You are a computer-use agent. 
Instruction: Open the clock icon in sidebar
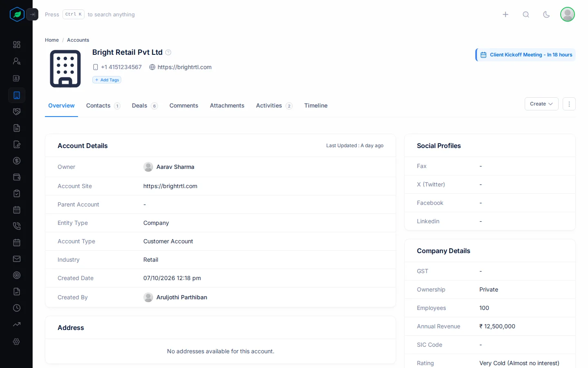click(17, 308)
